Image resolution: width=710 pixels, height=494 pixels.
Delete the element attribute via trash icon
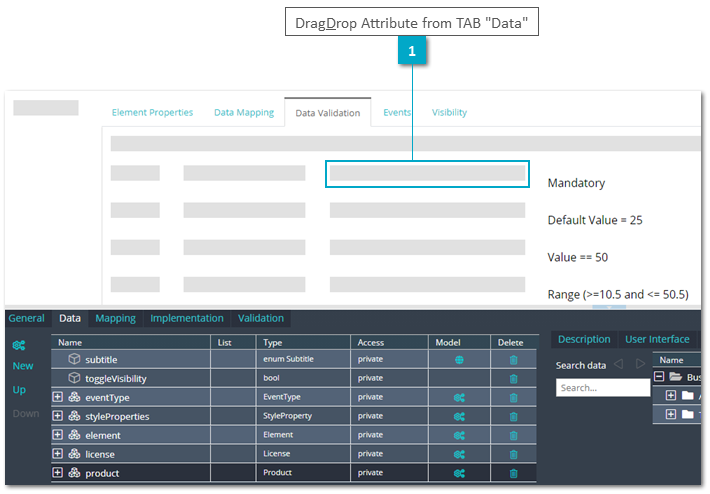click(x=513, y=436)
